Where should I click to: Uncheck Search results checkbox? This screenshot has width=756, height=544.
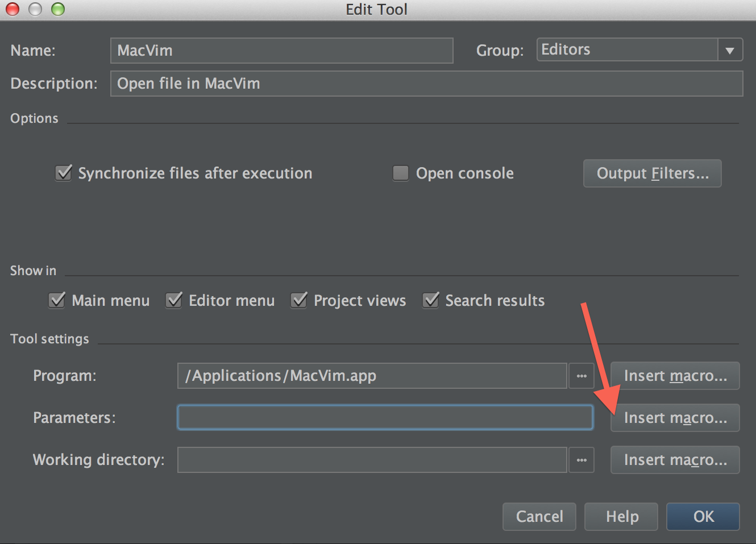coord(431,300)
